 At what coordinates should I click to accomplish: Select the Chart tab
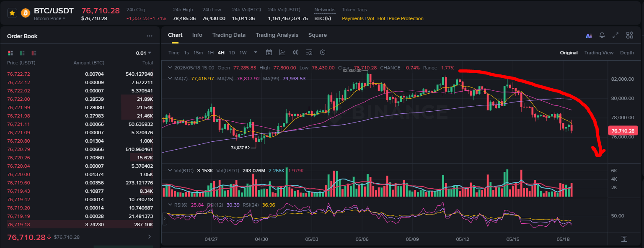(175, 35)
